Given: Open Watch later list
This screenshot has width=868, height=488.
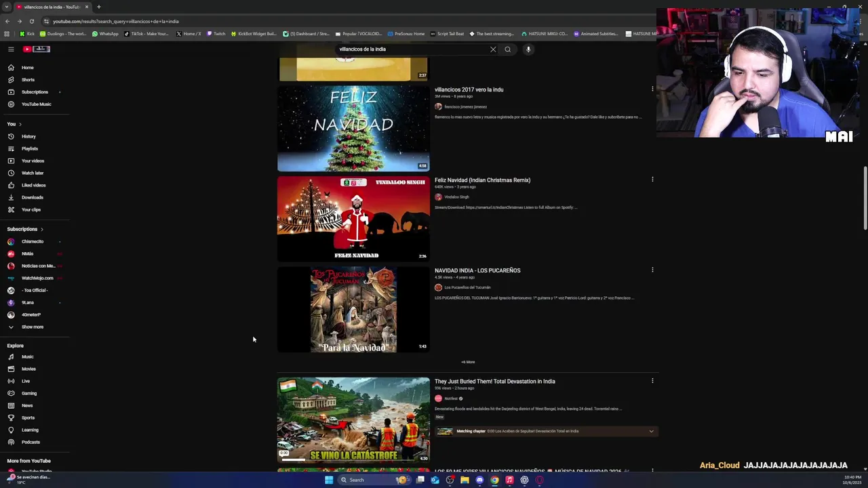Looking at the screenshot, I should coord(34,173).
